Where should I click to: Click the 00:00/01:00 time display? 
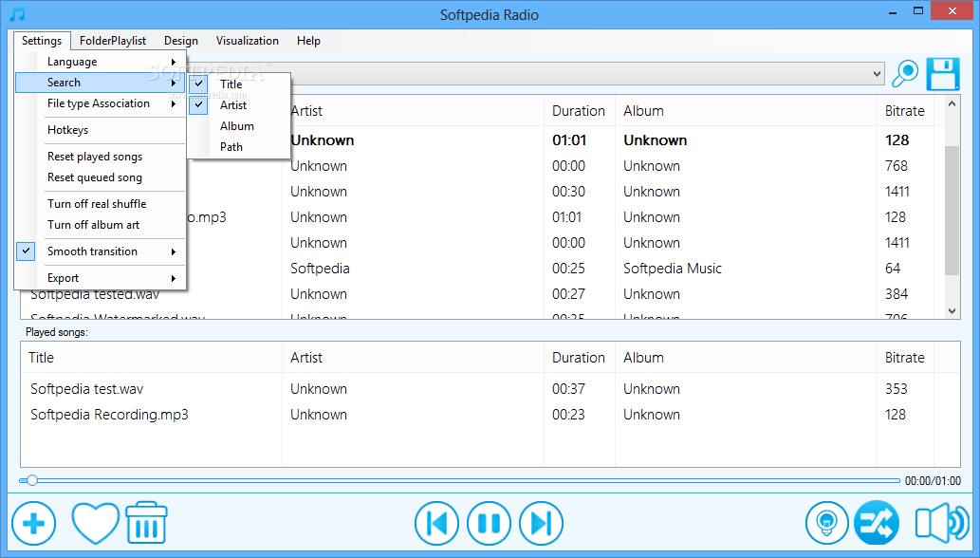pos(933,481)
